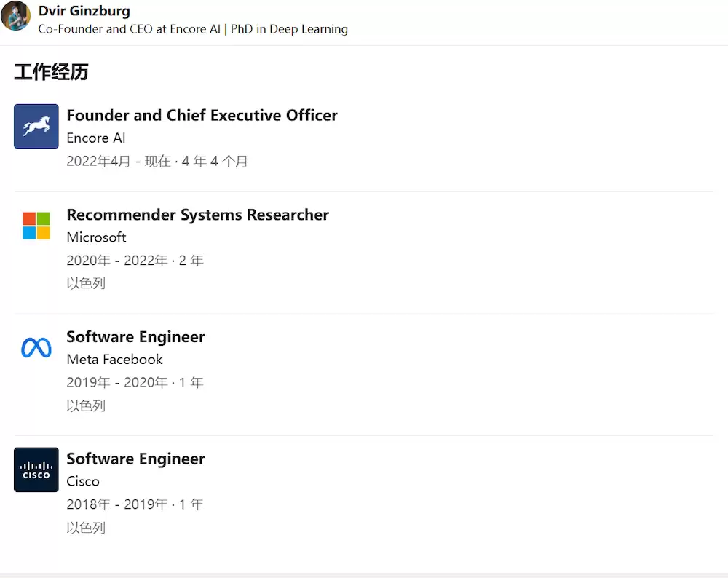This screenshot has width=728, height=578.
Task: Click the Meta Facebook Software Engineer title
Action: [135, 336]
